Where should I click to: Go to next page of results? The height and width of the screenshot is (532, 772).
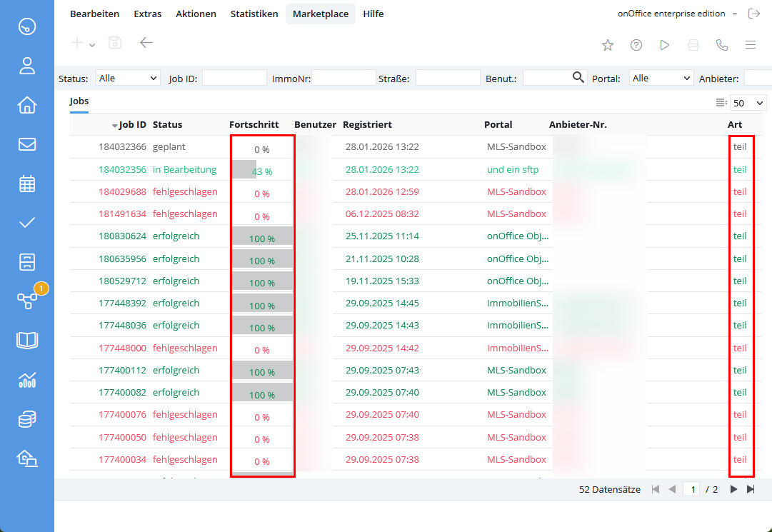tap(733, 489)
